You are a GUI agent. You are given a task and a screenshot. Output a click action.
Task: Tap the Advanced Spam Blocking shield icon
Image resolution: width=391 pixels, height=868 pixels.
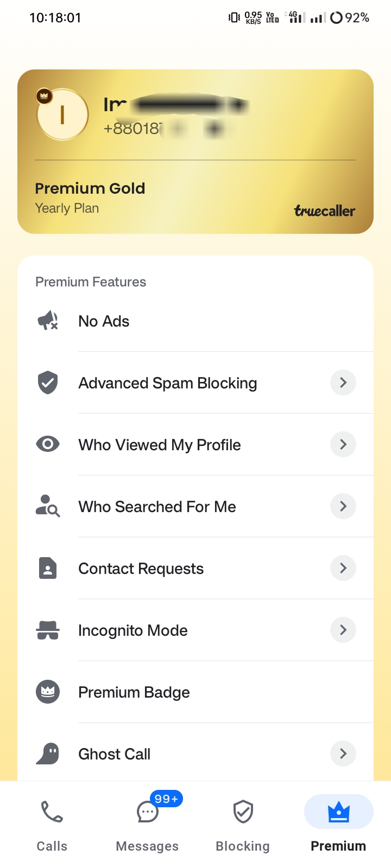coord(48,382)
